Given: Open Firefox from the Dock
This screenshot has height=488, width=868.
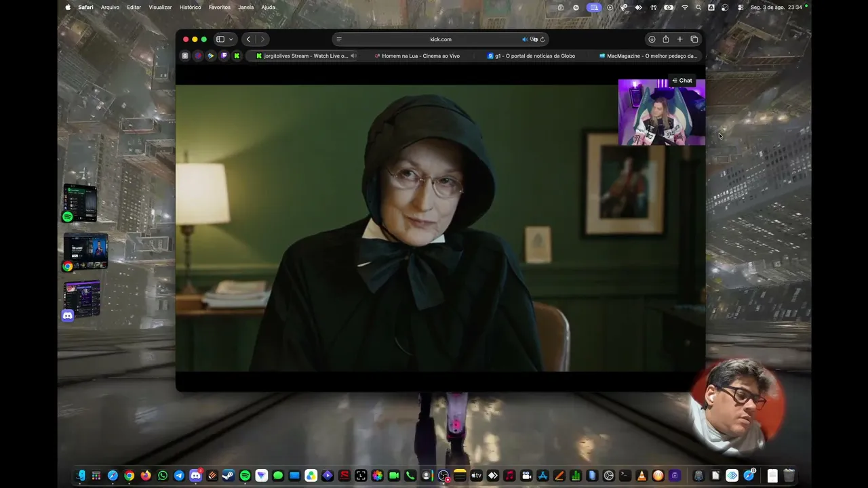Looking at the screenshot, I should (146, 476).
